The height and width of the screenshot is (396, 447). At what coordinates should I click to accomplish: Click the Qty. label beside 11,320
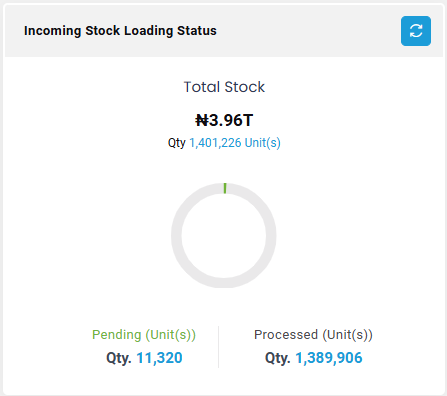pos(119,358)
